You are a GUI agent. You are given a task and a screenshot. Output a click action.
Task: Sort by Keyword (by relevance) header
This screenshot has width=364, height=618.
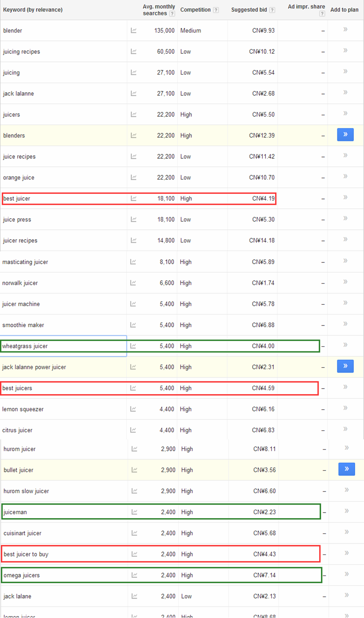pos(33,10)
